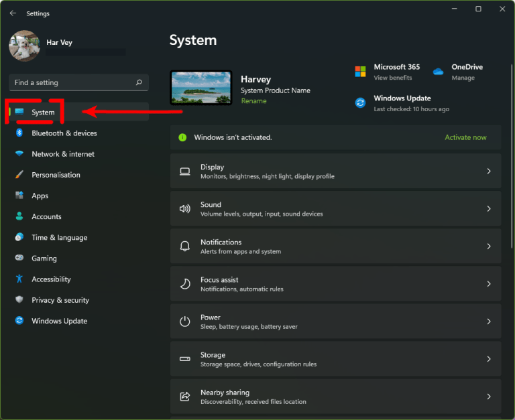Click the Storage drive icon

coord(185,359)
